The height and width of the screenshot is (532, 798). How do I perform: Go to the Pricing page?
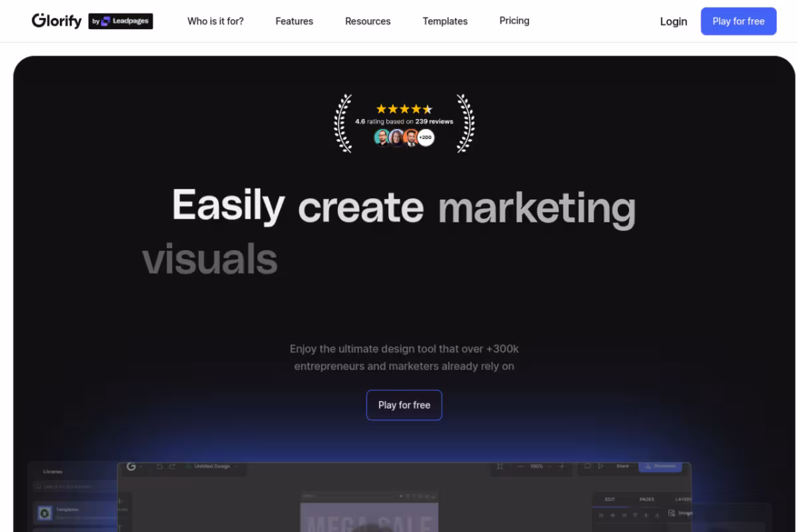click(514, 21)
